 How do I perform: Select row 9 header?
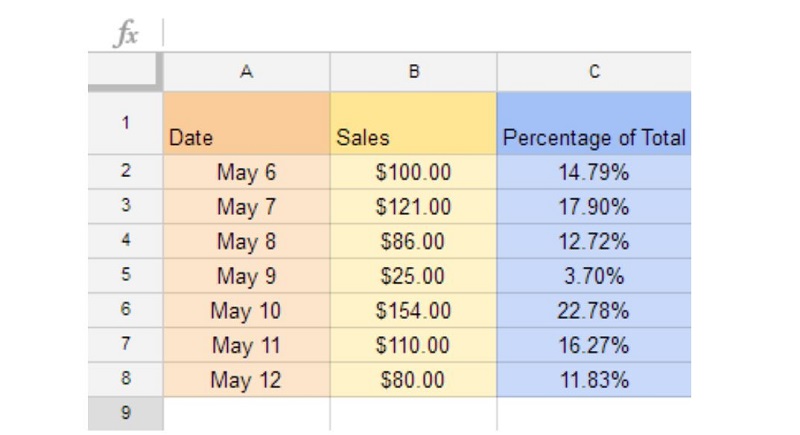tap(126, 413)
